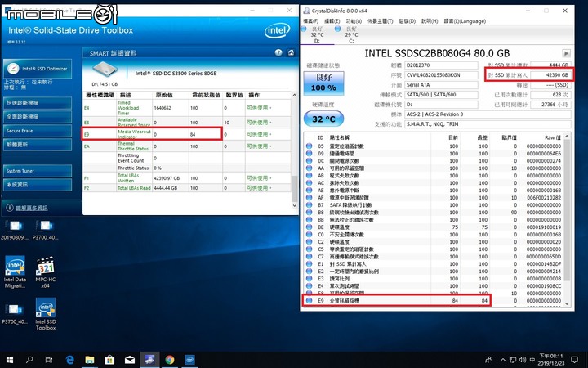
Task: Show hidden tray icons chevron
Action: (x=503, y=360)
